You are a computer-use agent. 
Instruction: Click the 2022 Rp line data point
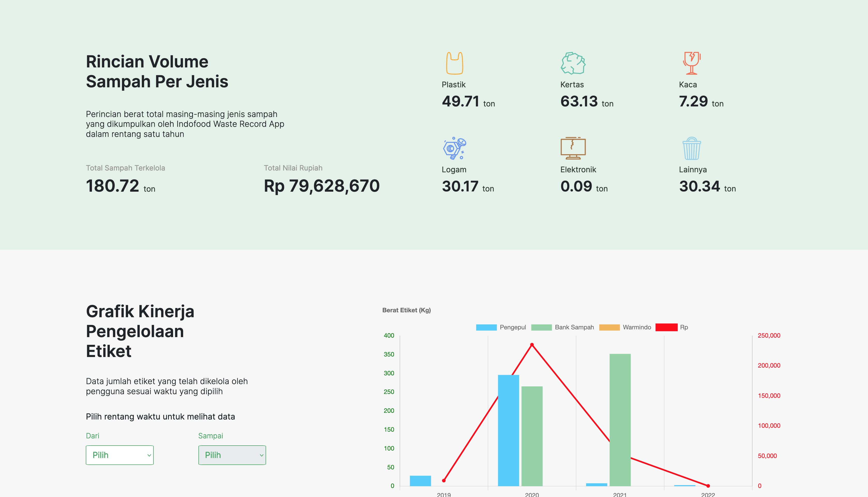click(x=708, y=486)
